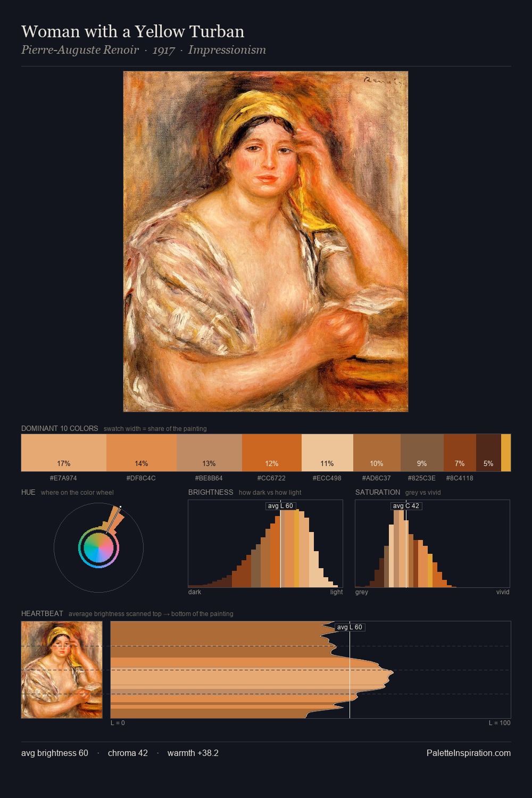Click the title Woman with a Yellow Turban

pyautogui.click(x=133, y=31)
